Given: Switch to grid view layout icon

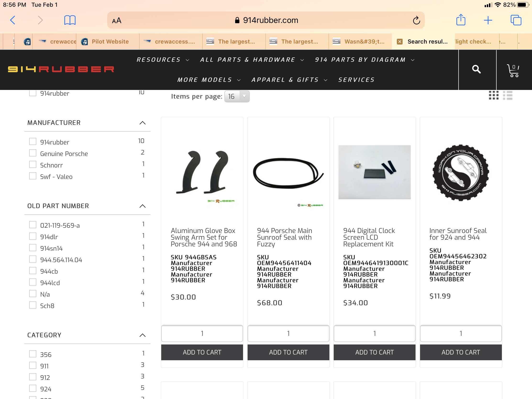Looking at the screenshot, I should click(x=493, y=95).
